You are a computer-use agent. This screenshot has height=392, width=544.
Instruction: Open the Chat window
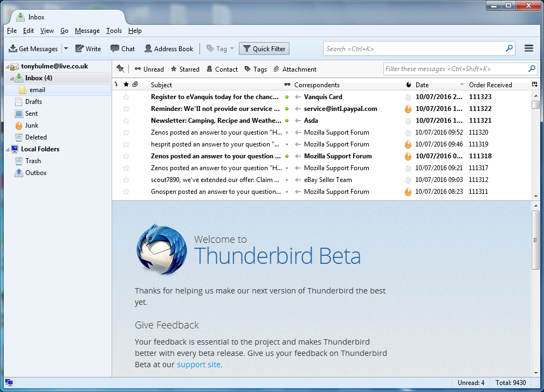(x=122, y=48)
